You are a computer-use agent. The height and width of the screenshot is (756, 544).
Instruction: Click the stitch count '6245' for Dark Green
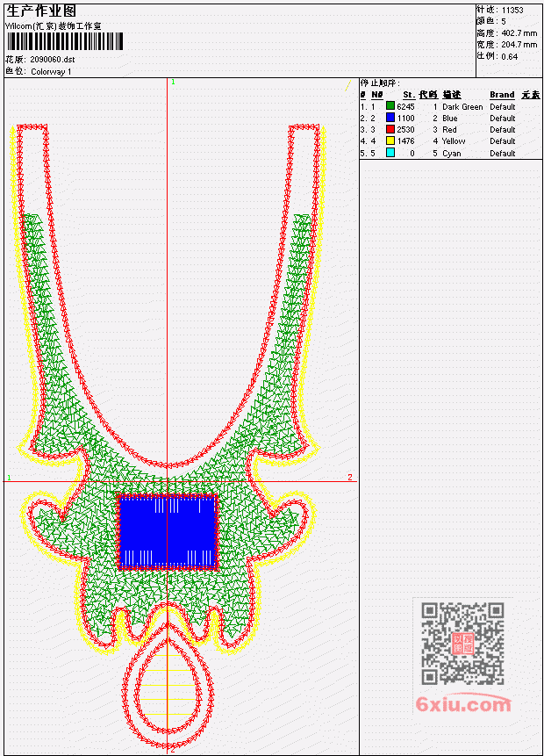click(x=405, y=106)
